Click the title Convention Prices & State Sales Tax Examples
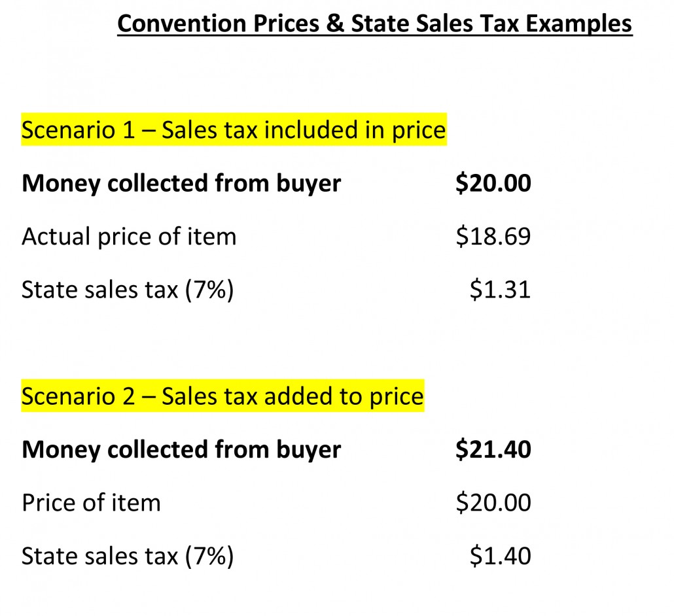Viewport: 674px width, 616px height. click(374, 24)
